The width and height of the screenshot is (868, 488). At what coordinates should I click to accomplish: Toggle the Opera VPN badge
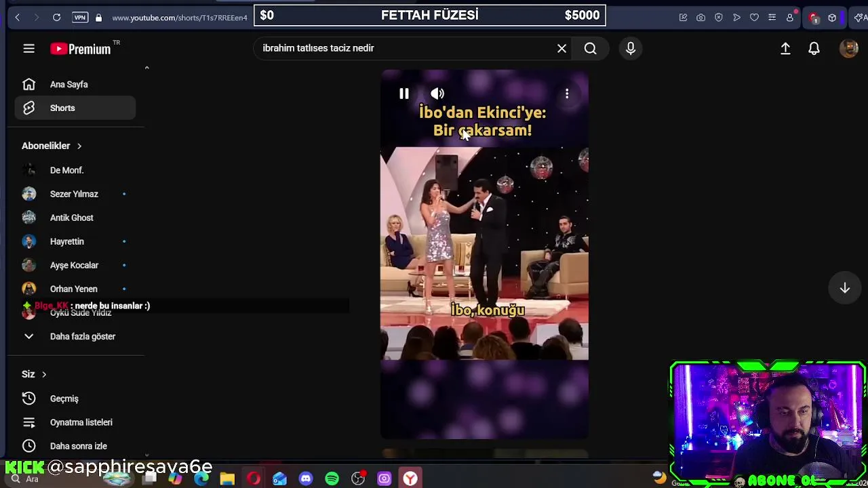point(80,17)
